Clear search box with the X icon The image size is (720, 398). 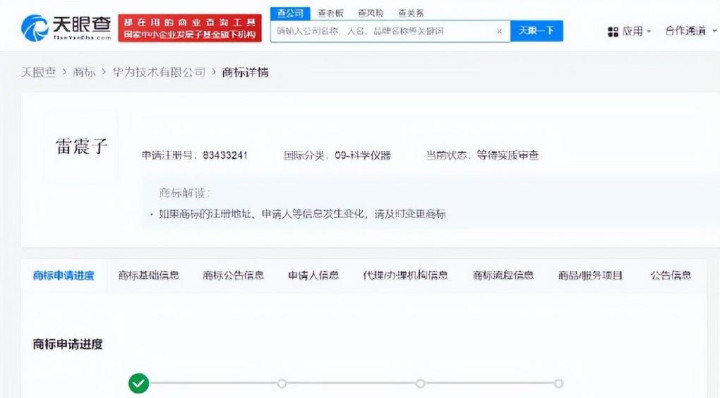tap(500, 31)
